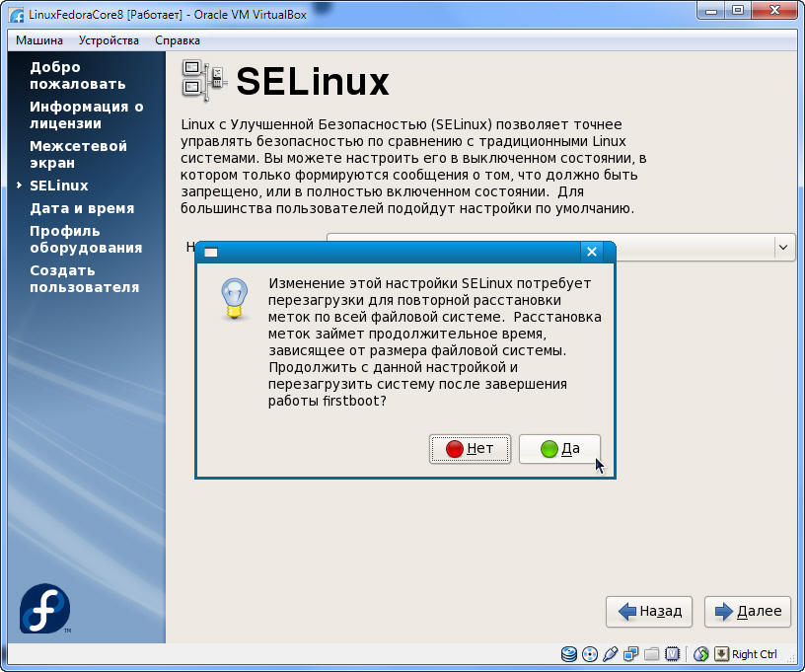Image resolution: width=805 pixels, height=672 pixels.
Task: Click the SELinux header network icon
Action: (x=204, y=81)
